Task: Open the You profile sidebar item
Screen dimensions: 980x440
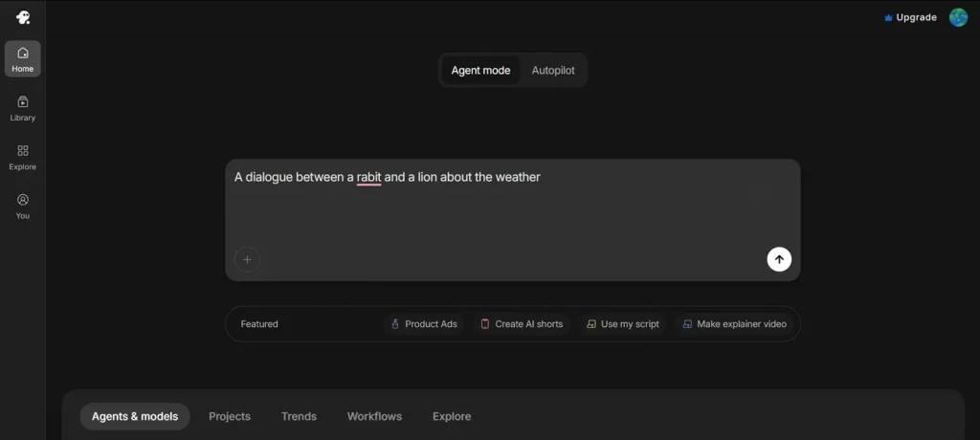Action: click(x=23, y=207)
